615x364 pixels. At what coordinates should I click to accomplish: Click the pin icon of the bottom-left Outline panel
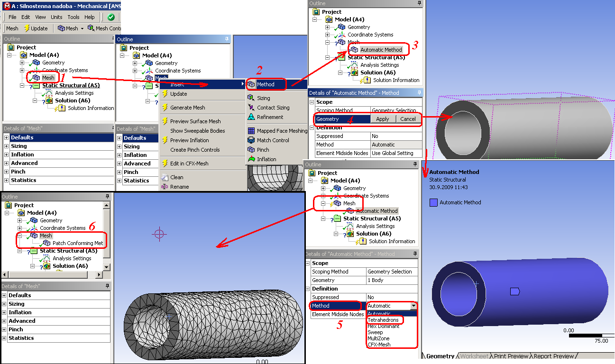click(108, 196)
